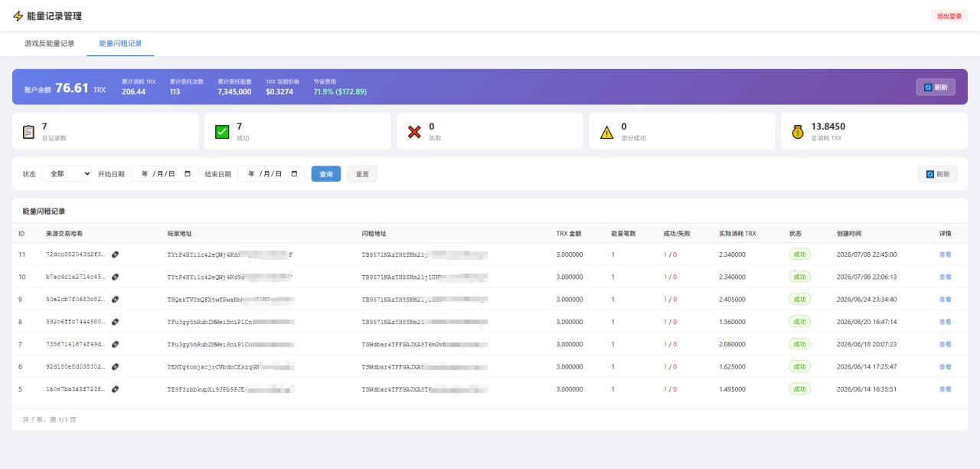Open the 状态 dropdown showing 全部

tap(67, 174)
